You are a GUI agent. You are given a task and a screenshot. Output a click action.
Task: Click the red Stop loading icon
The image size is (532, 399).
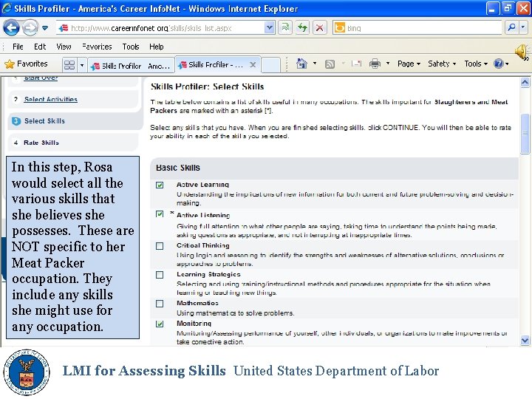click(319, 28)
